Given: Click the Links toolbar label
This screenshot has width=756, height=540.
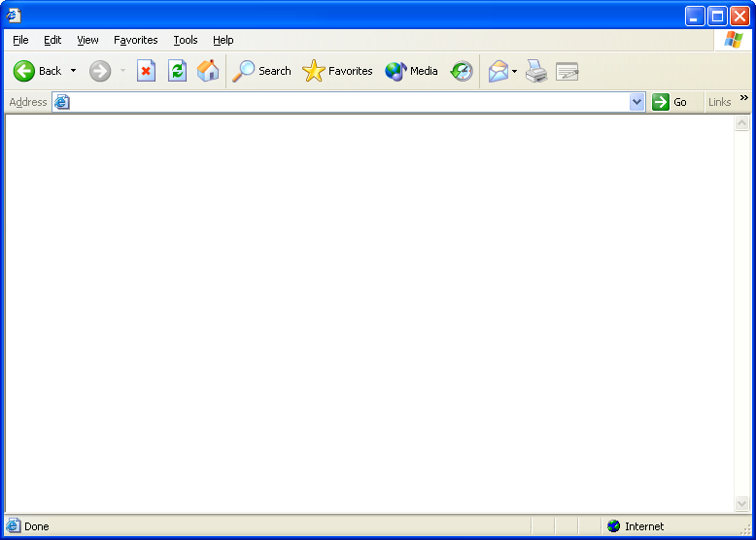Looking at the screenshot, I should coord(719,102).
